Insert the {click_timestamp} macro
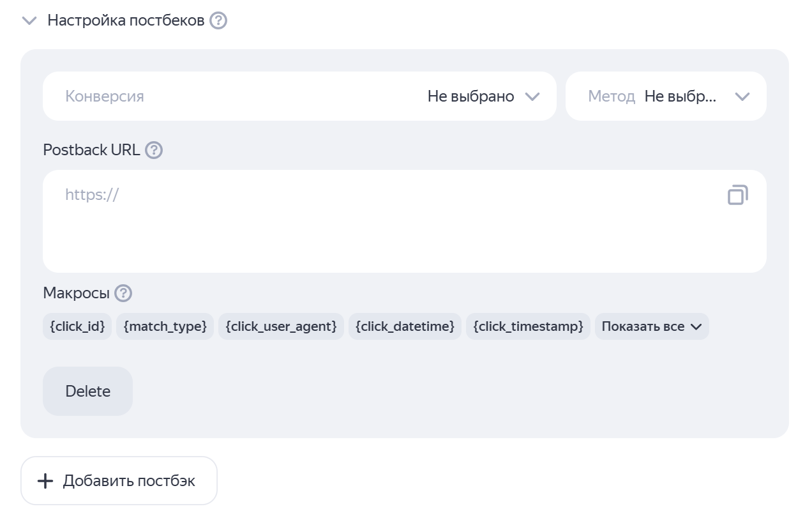812x518 pixels. (528, 326)
